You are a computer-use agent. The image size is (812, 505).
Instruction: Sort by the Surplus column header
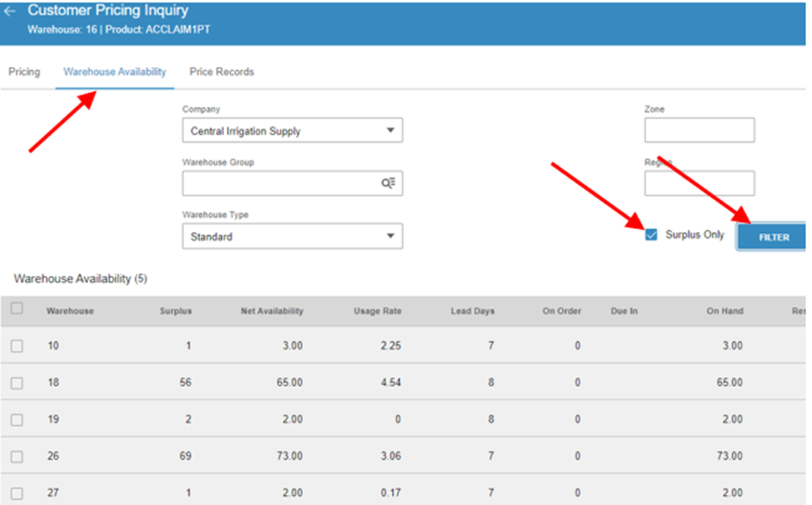pos(175,311)
